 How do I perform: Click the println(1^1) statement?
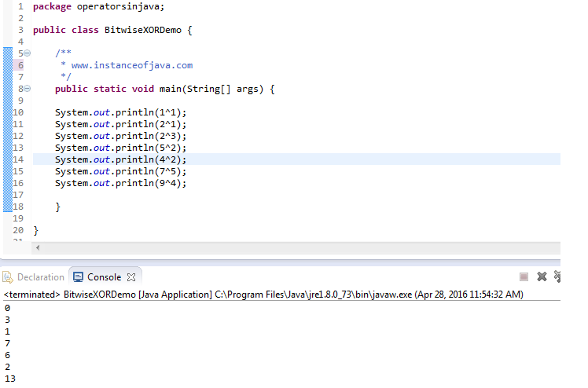coord(120,112)
